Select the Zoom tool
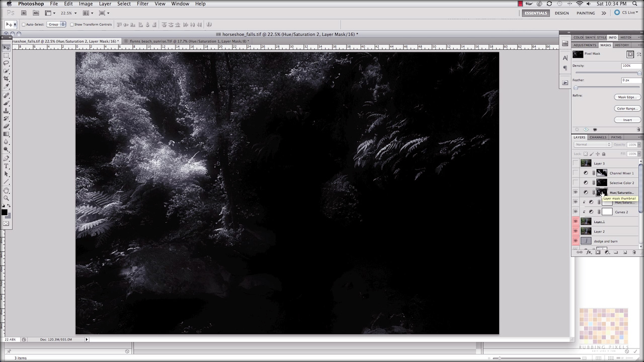The height and width of the screenshot is (362, 644). [6, 198]
